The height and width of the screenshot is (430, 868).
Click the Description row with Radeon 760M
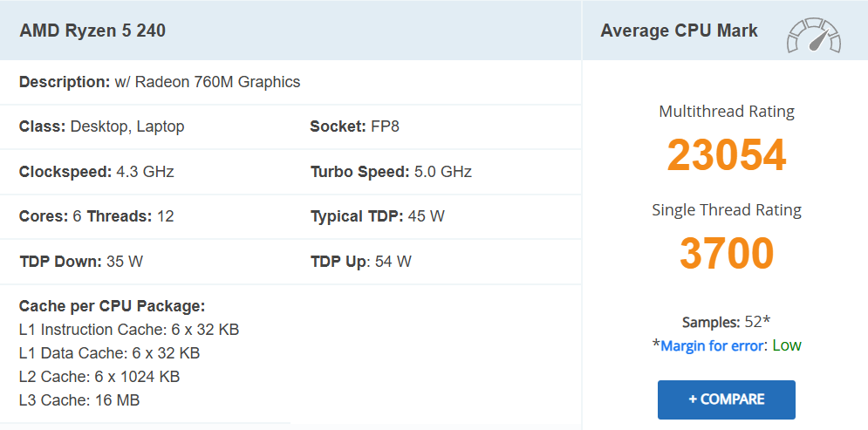pos(160,82)
